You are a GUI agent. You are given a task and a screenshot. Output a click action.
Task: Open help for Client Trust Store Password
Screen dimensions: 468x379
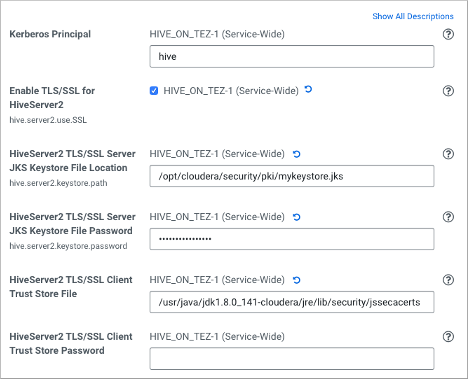pos(448,336)
